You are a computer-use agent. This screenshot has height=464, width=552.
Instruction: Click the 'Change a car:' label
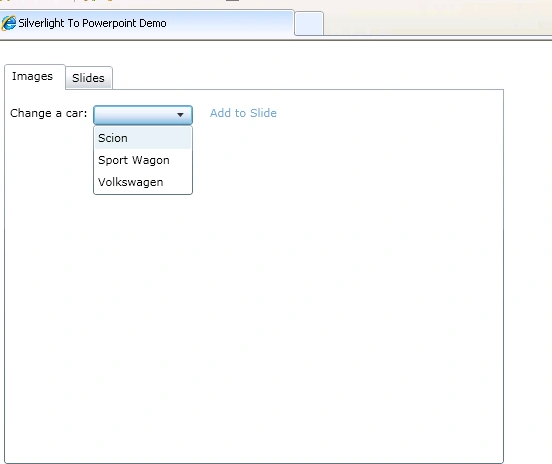[x=49, y=113]
